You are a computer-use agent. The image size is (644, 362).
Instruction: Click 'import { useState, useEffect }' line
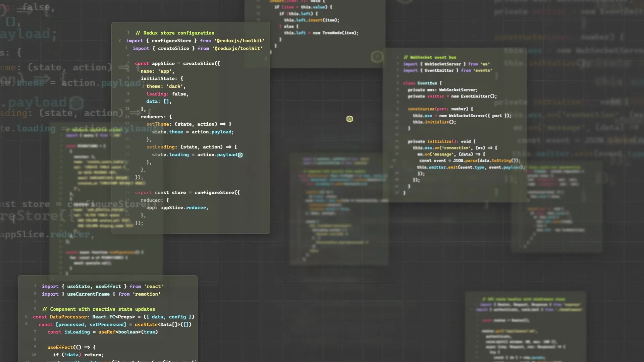(x=103, y=286)
